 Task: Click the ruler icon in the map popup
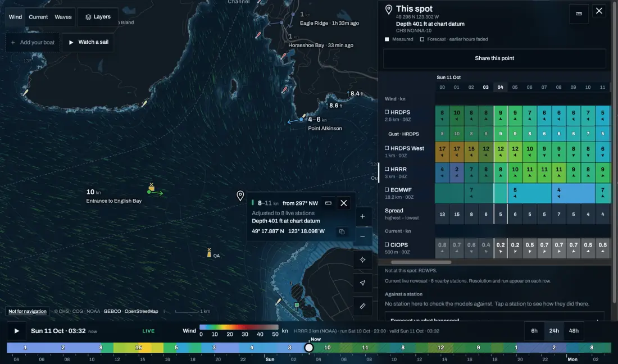point(328,203)
